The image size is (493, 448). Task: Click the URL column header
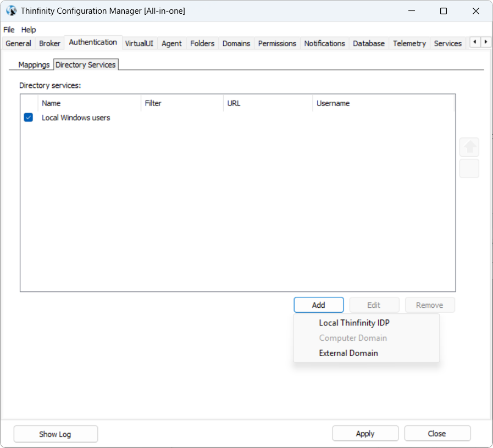(x=268, y=103)
